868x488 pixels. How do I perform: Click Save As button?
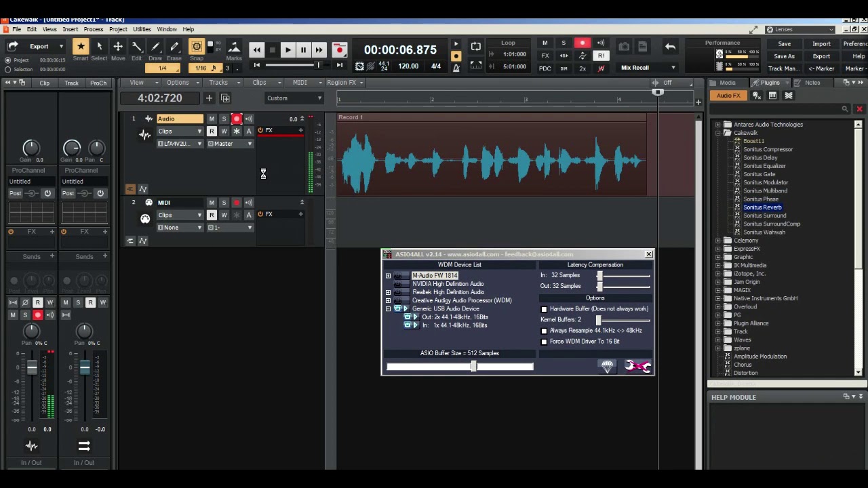[784, 56]
